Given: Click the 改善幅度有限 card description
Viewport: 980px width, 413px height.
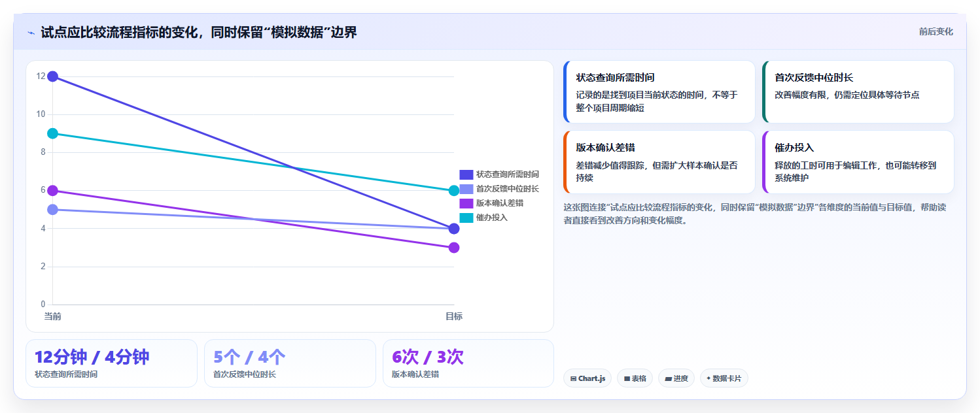Looking at the screenshot, I should click(x=847, y=95).
